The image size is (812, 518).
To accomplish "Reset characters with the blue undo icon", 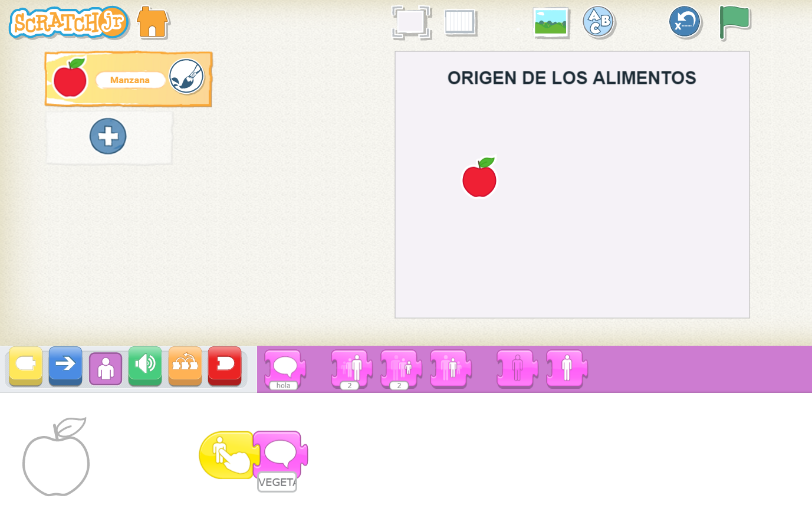I will [685, 22].
